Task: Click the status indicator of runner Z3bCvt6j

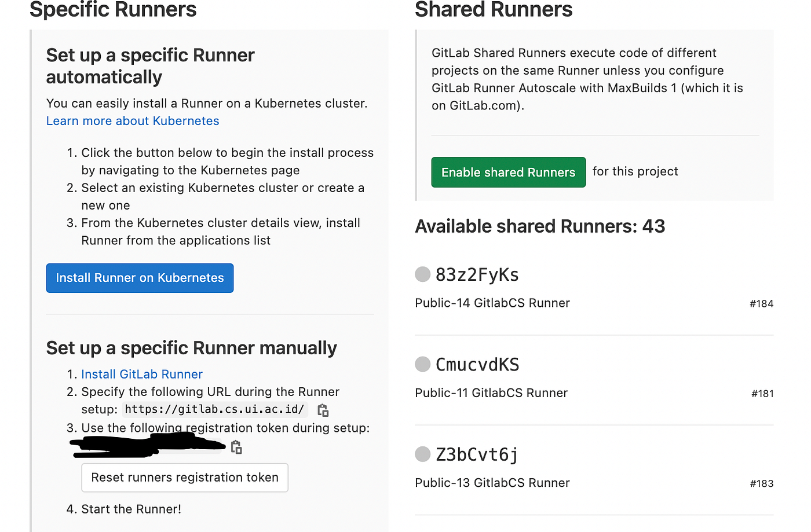Action: (422, 454)
